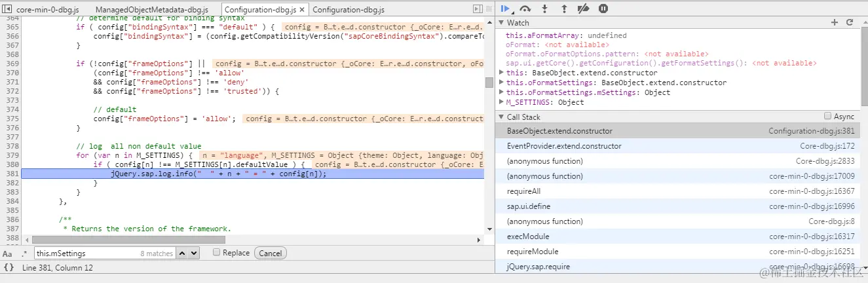Cancel the search bar
Screen dimensions: 868x283
point(271,253)
